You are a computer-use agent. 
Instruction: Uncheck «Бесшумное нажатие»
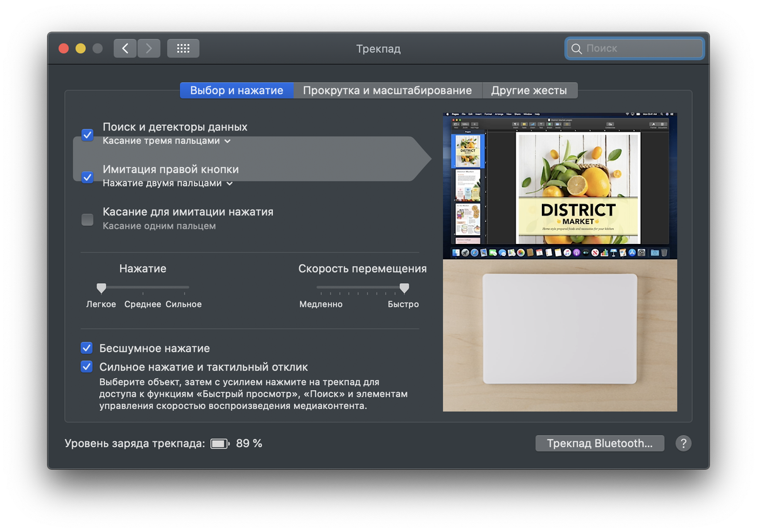tap(87, 348)
